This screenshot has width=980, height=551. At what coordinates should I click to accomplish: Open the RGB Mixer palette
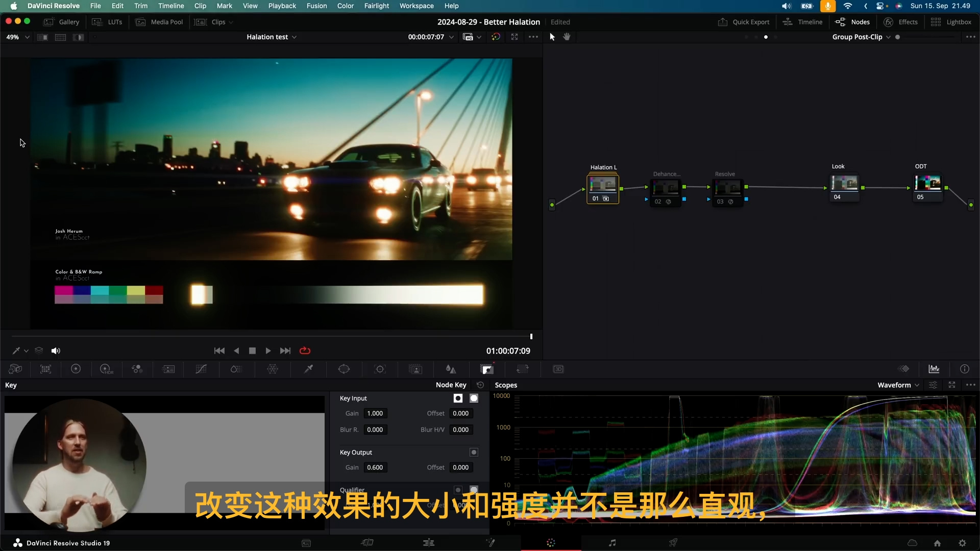(137, 369)
